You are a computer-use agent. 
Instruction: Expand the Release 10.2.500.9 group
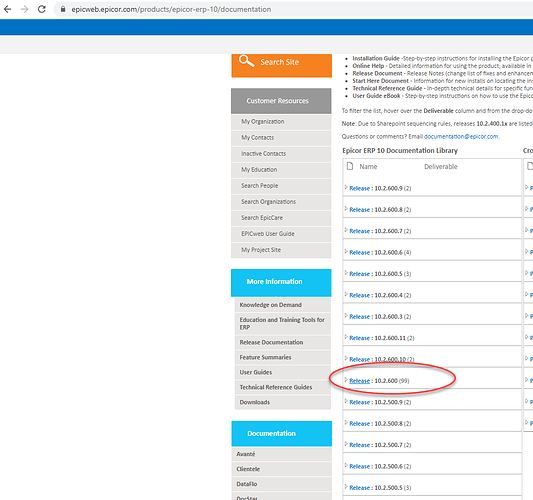346,401
